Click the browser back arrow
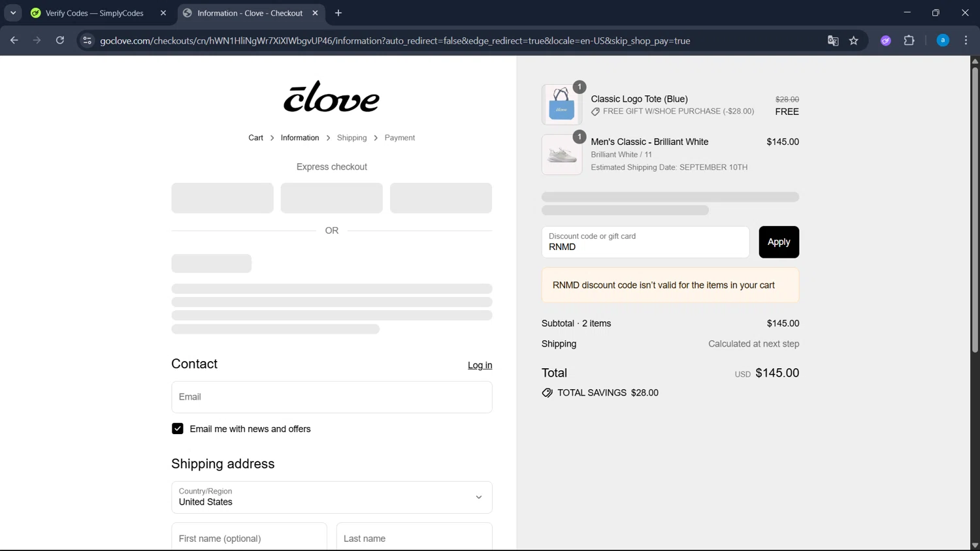Viewport: 980px width, 551px height. (14, 40)
